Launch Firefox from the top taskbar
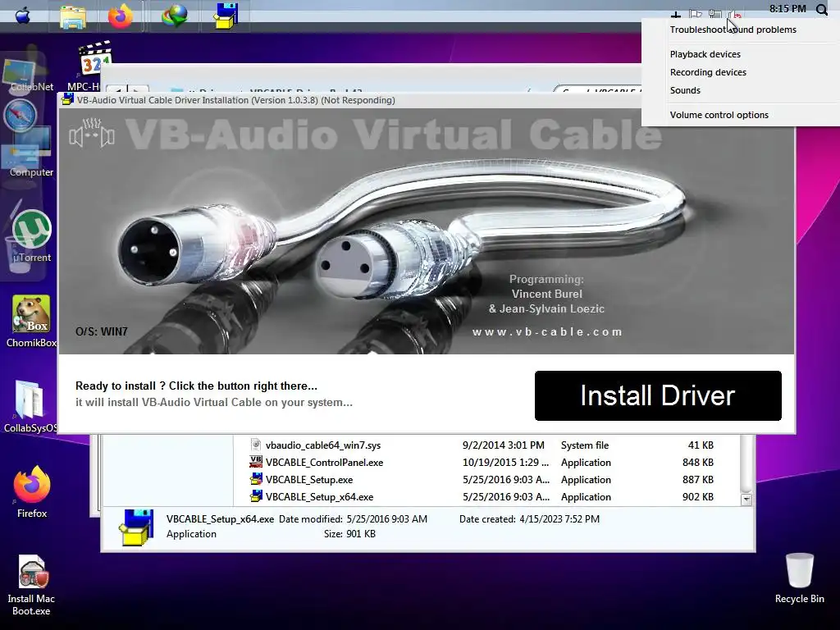 point(121,16)
